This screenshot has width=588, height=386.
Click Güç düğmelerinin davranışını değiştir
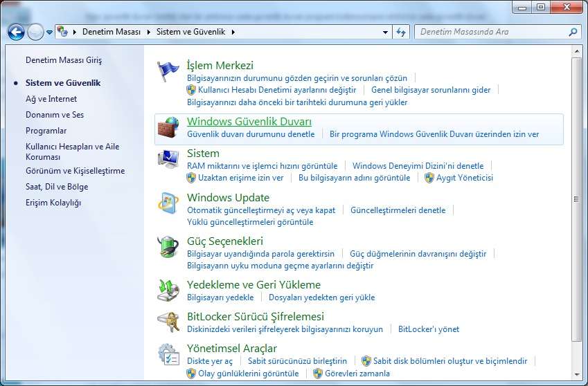[418, 254]
